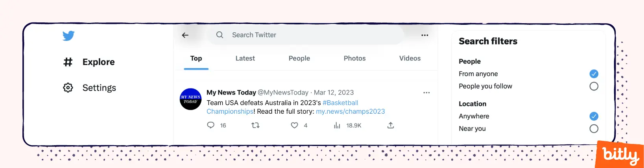
Task: Go back using the left arrow
Action: [x=185, y=35]
